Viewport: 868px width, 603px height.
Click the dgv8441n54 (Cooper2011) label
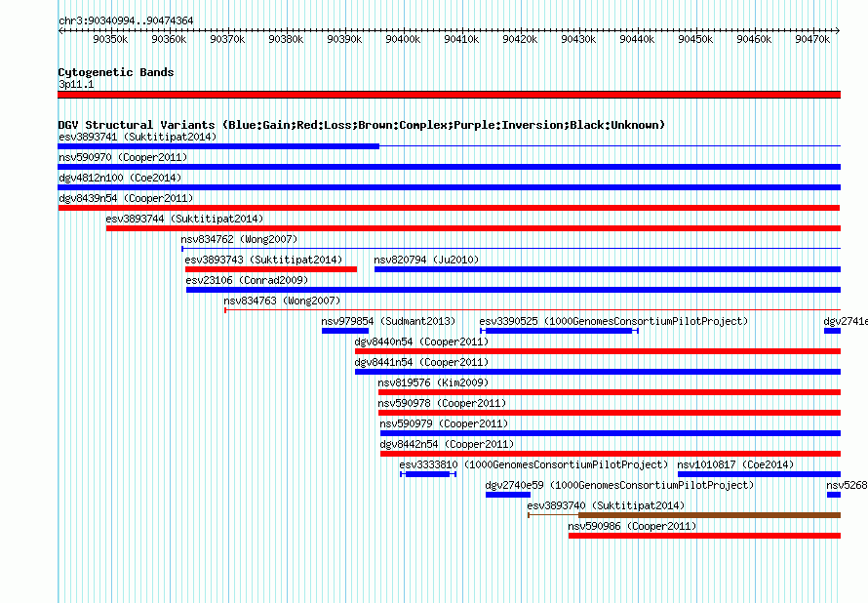pos(422,362)
